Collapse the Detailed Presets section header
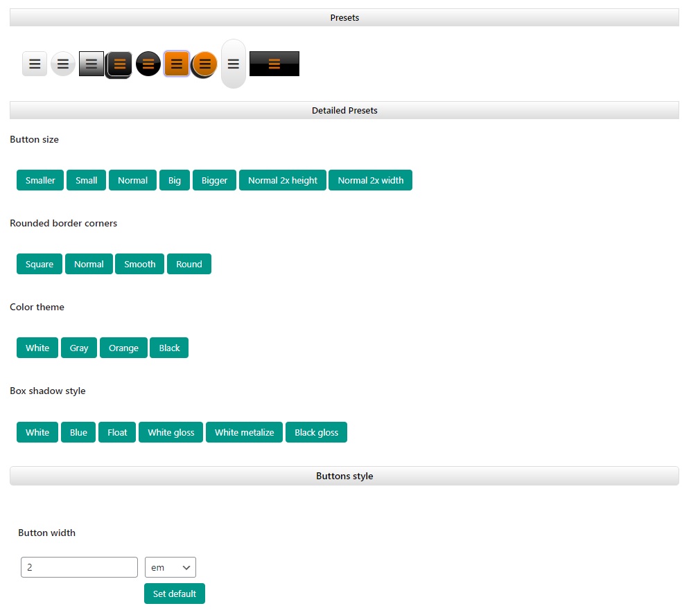Viewport: 700px width, 615px height. [x=344, y=110]
